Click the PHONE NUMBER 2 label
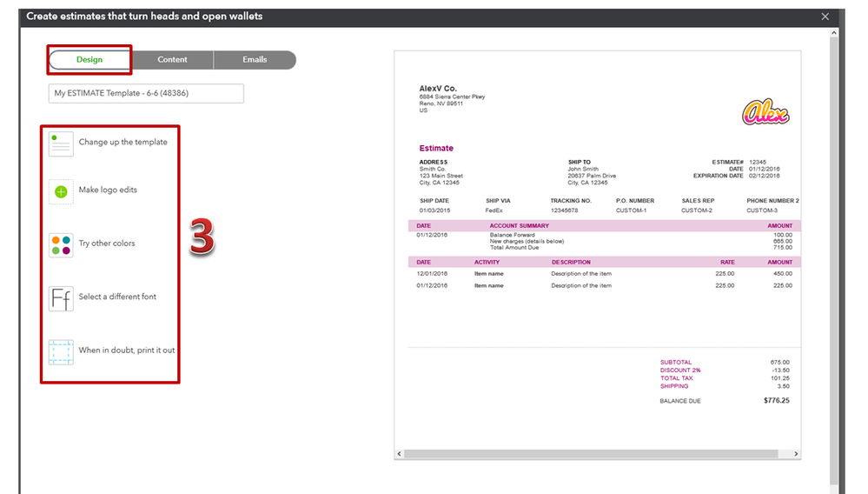868x494 pixels. click(772, 201)
